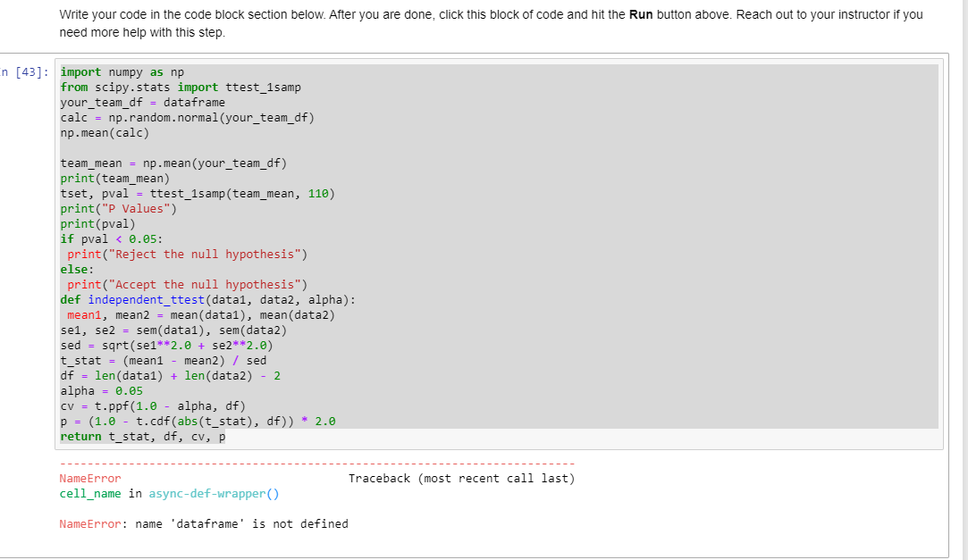Viewport: 968px width, 560px height.
Task: Click the 'Reject the null hypothesis' print line
Action: point(187,254)
